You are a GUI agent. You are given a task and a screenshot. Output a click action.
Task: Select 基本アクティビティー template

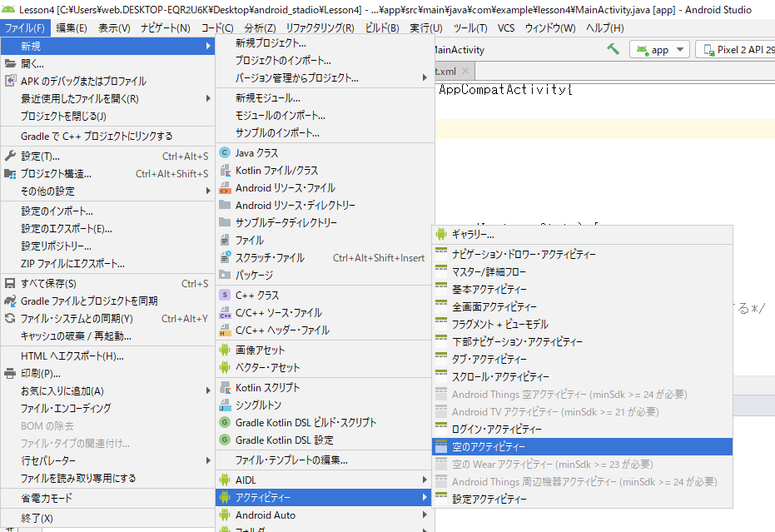582,290
